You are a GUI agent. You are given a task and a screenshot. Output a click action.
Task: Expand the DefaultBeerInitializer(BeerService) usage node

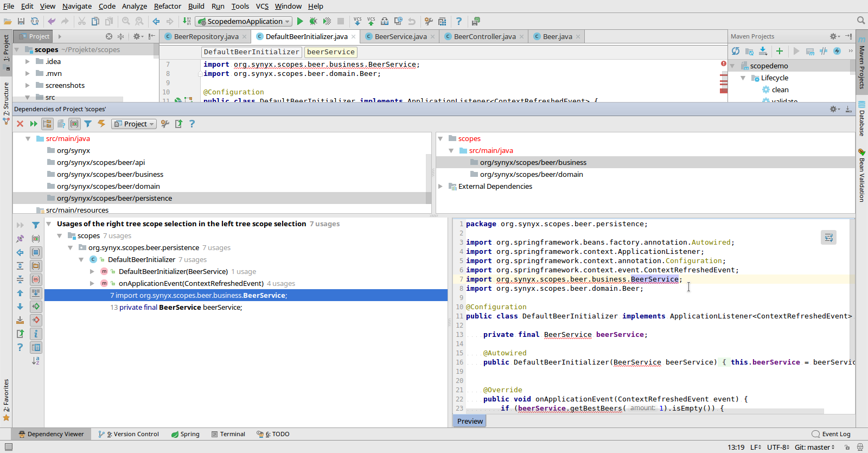click(x=92, y=271)
